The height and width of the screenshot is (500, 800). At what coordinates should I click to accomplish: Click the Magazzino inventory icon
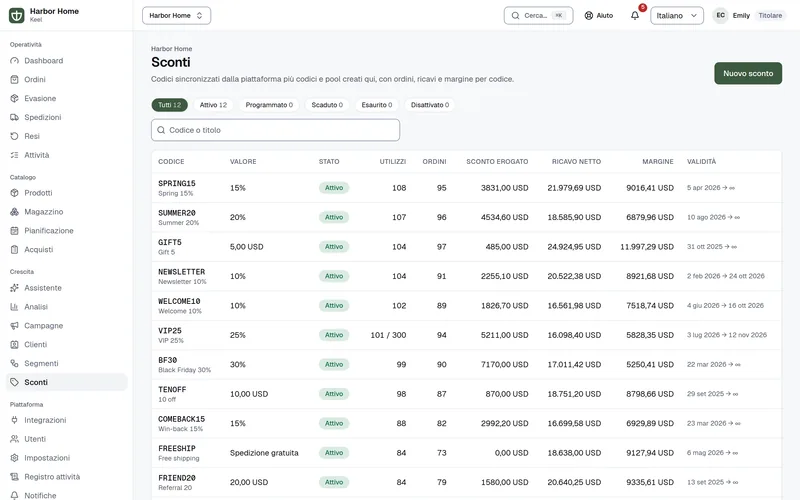(14, 212)
